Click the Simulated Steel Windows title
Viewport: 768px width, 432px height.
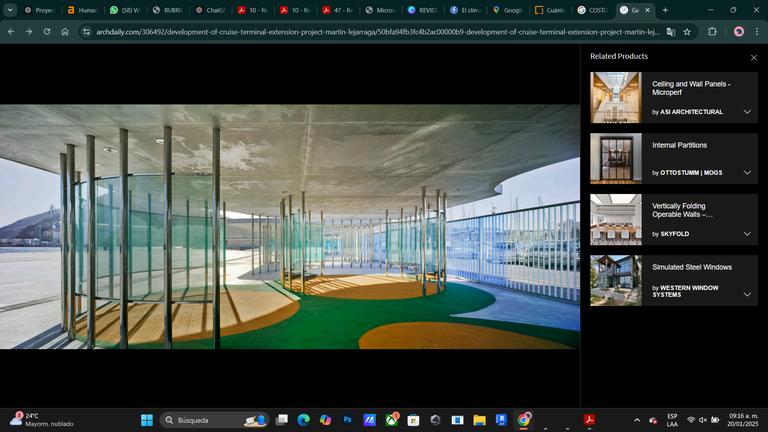point(692,267)
